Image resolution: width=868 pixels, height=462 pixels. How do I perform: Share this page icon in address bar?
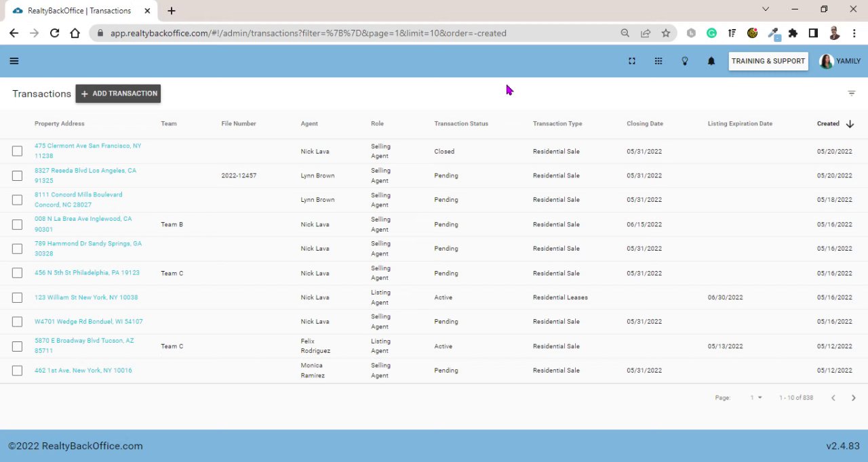(x=646, y=33)
